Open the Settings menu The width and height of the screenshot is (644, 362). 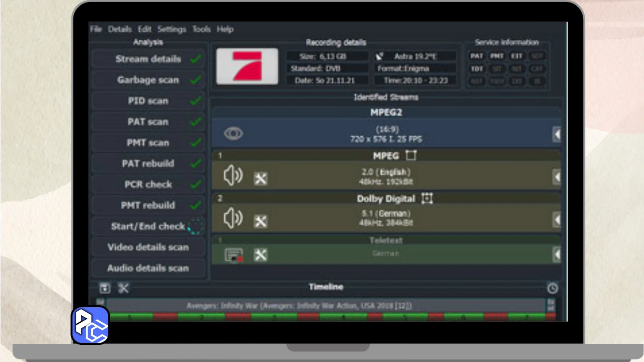172,29
